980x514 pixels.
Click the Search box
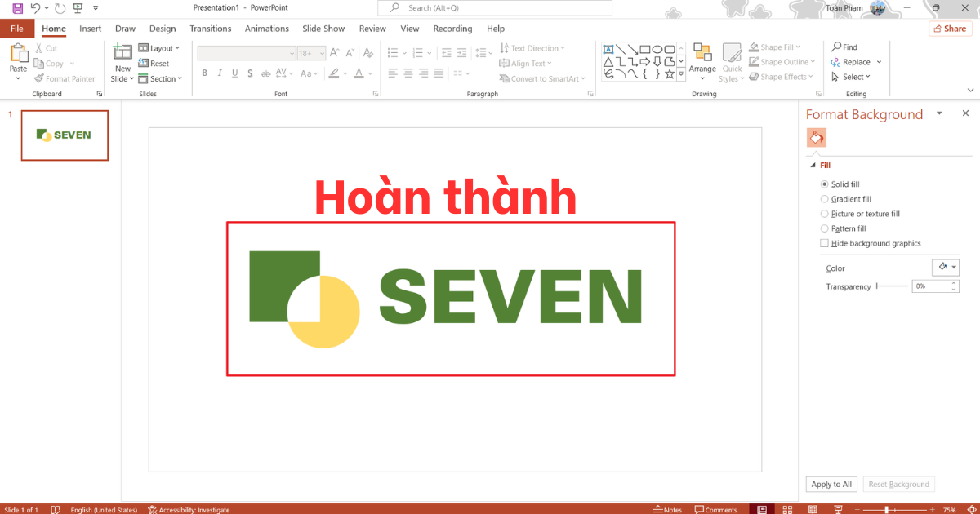[495, 8]
